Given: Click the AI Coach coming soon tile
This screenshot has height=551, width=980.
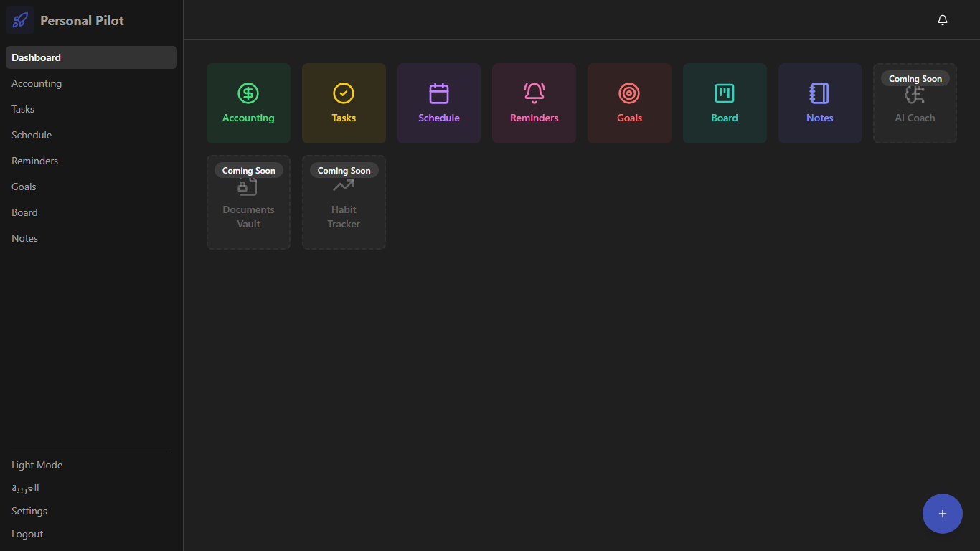Looking at the screenshot, I should click(x=915, y=108).
